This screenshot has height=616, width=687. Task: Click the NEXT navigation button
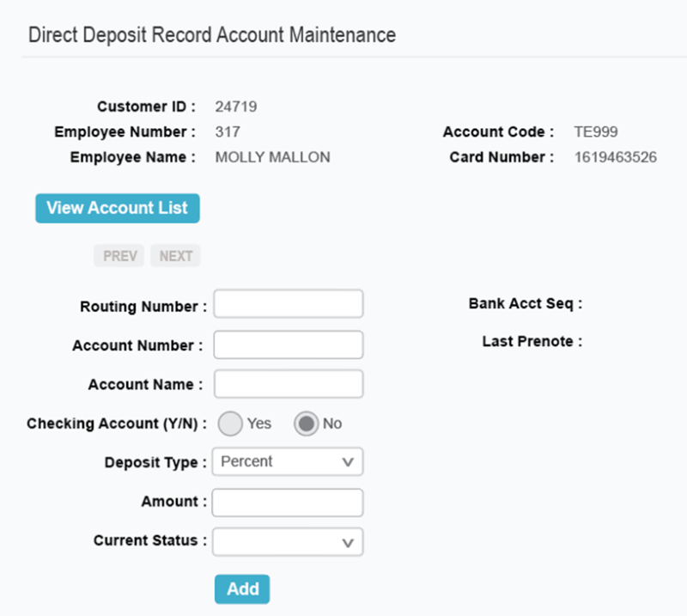click(175, 255)
